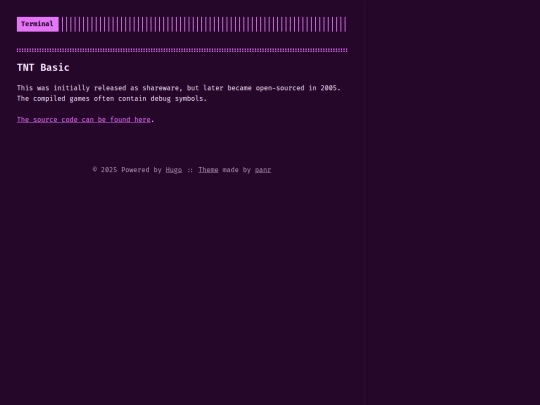Visit the panr author link

coord(263,170)
